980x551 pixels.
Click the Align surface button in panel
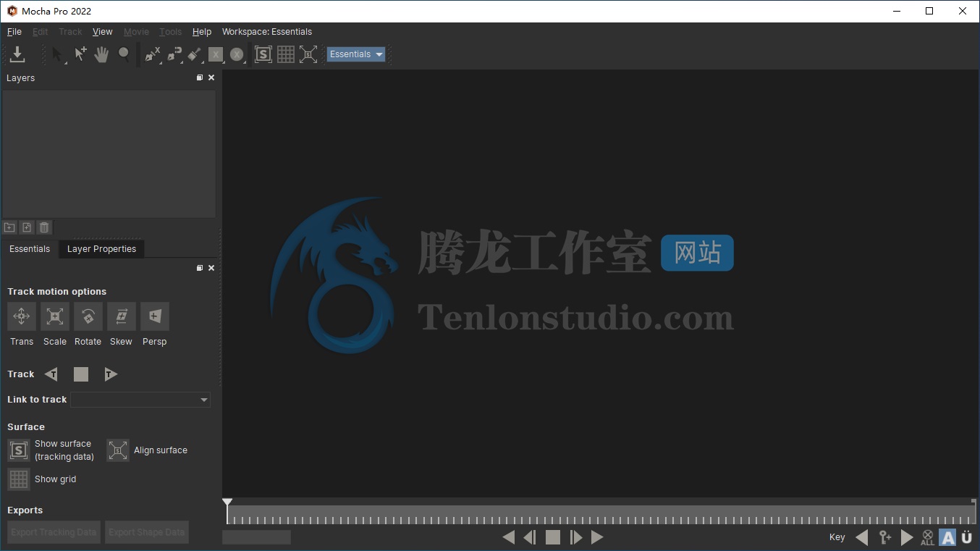[118, 450]
